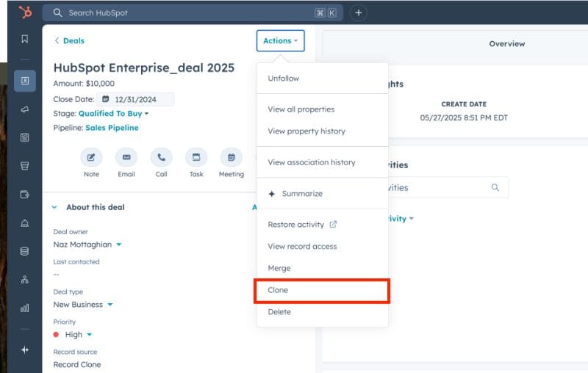Open the Stage Qualified To Buy dropdown

click(x=113, y=114)
